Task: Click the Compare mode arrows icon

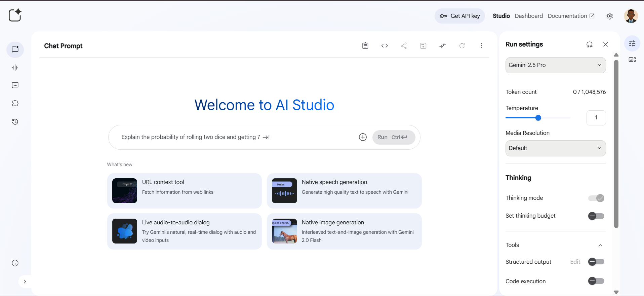Action: point(443,46)
